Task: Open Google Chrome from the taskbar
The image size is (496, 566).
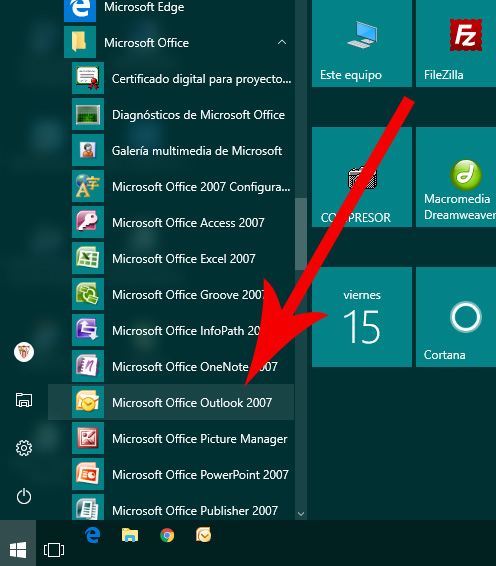Action: (x=167, y=535)
